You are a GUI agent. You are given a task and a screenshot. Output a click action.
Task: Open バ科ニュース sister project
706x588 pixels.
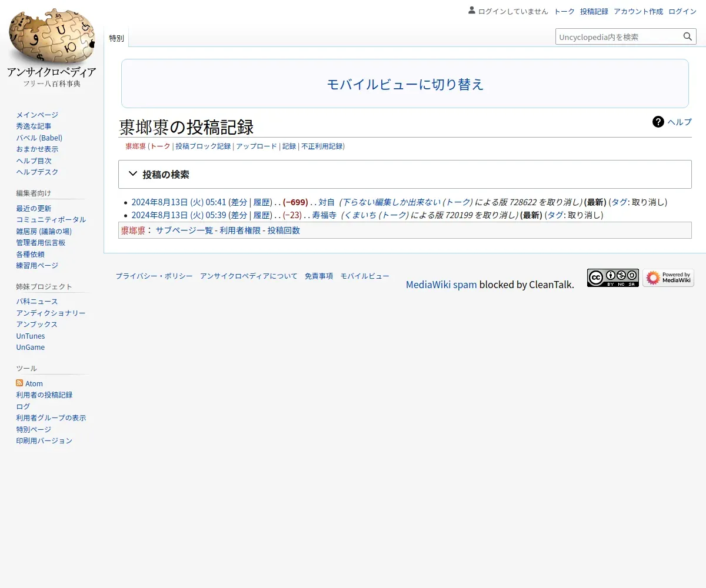pyautogui.click(x=37, y=301)
